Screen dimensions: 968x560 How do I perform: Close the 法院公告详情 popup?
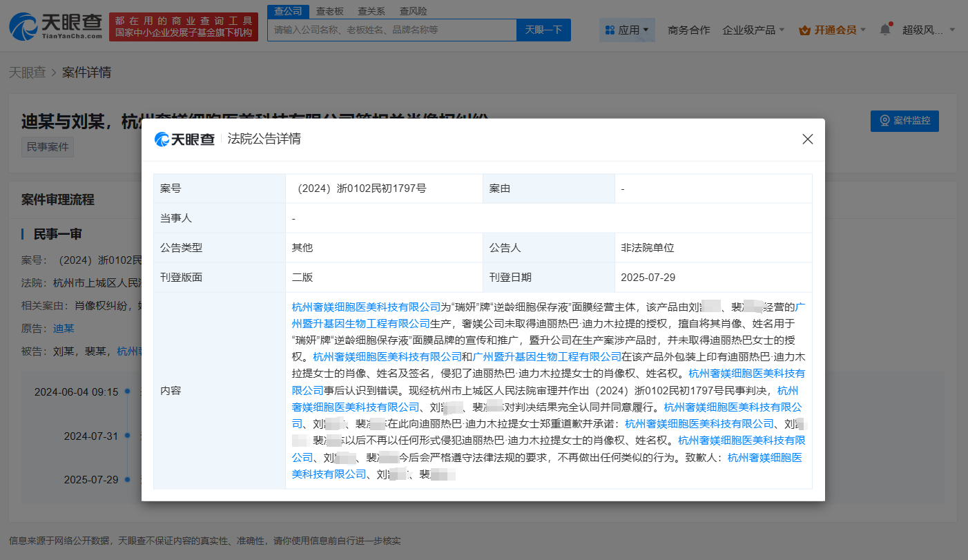click(807, 138)
